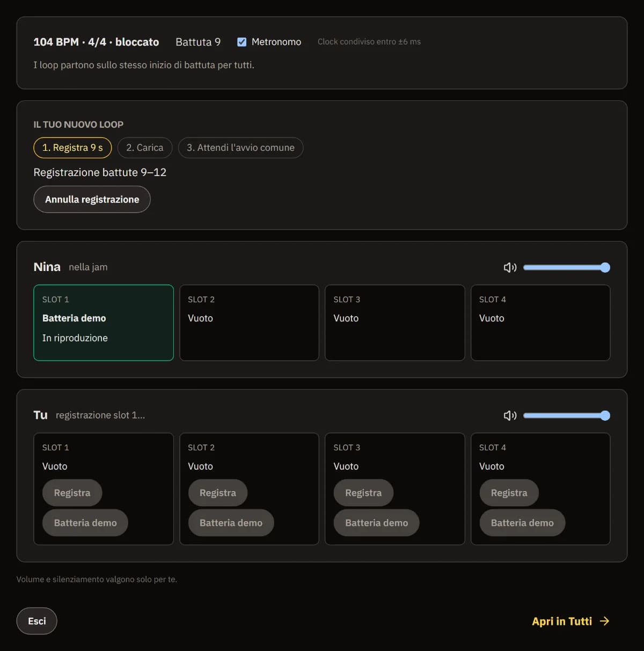The image size is (644, 651).
Task: Start Registra in your Slot 4
Action: click(x=509, y=493)
